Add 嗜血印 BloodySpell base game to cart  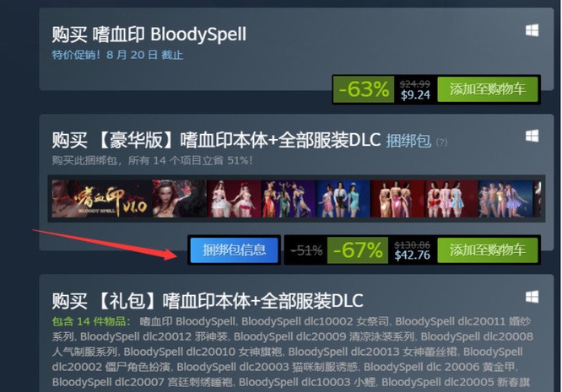[x=488, y=89]
